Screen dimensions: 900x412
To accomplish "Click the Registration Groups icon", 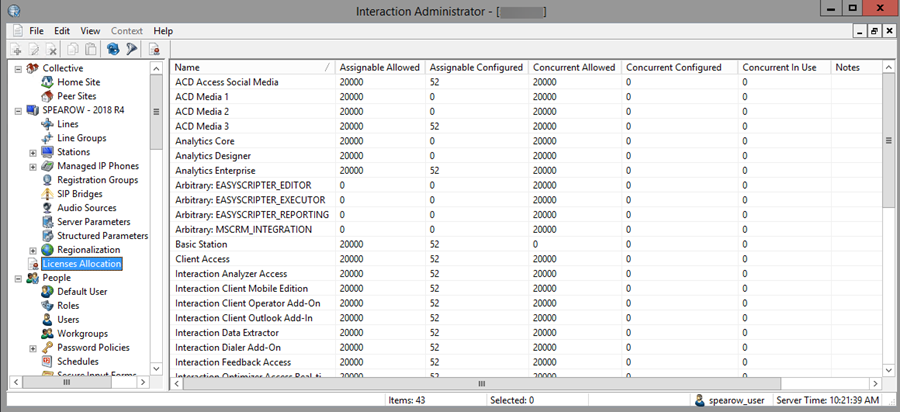I will [47, 180].
